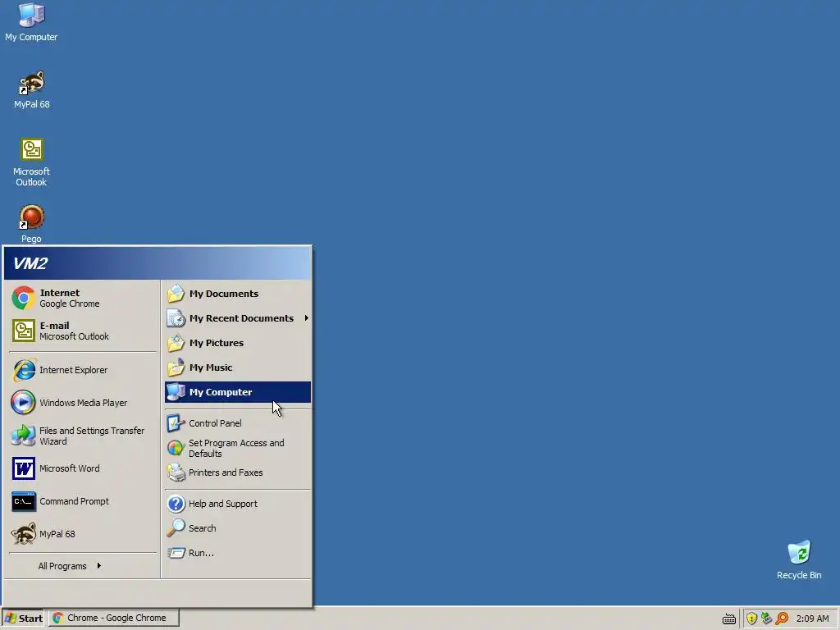This screenshot has width=840, height=630.
Task: Click Control Panel text in Start menu
Action: coord(215,423)
